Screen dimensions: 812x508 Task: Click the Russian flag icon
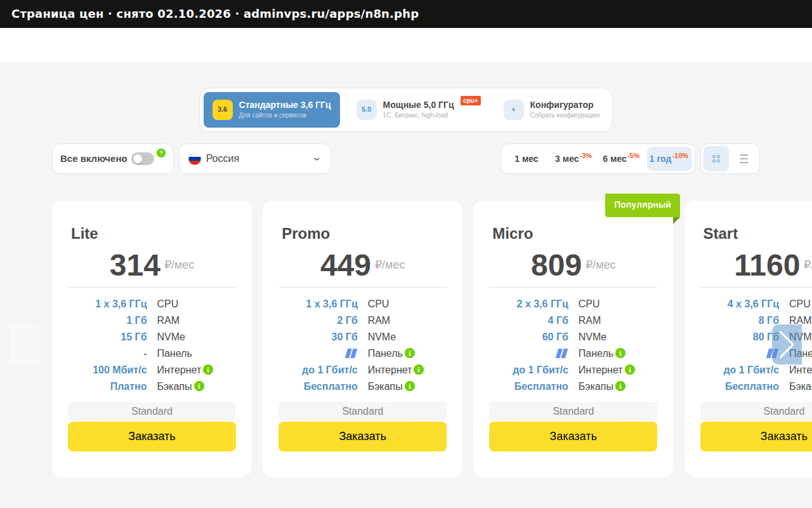pyautogui.click(x=195, y=159)
